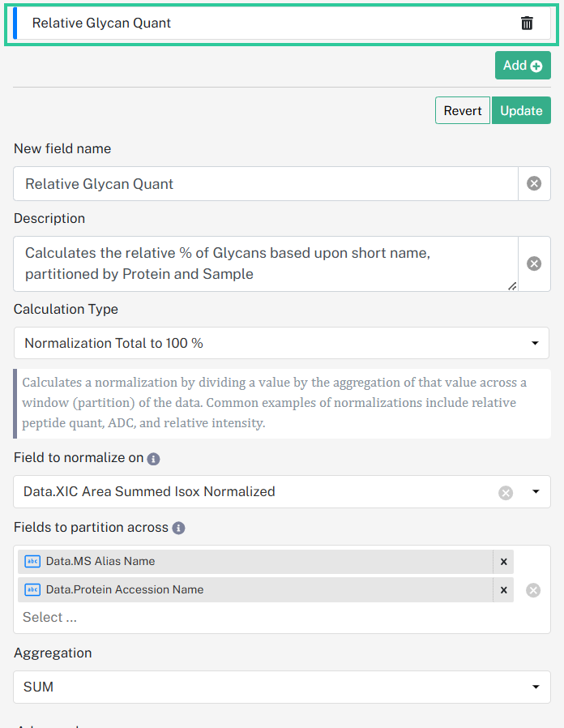564x728 pixels.
Task: Clear the Description text area
Action: tap(534, 263)
